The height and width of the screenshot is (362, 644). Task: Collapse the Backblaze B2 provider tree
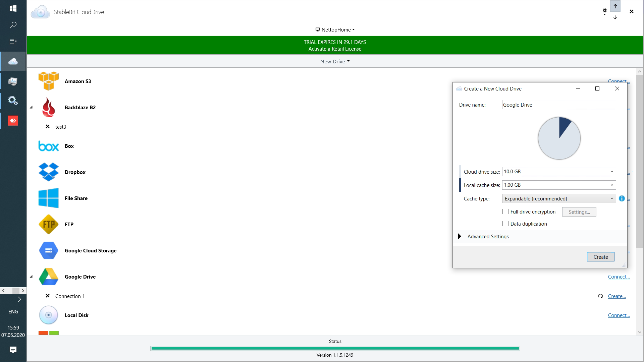click(31, 107)
